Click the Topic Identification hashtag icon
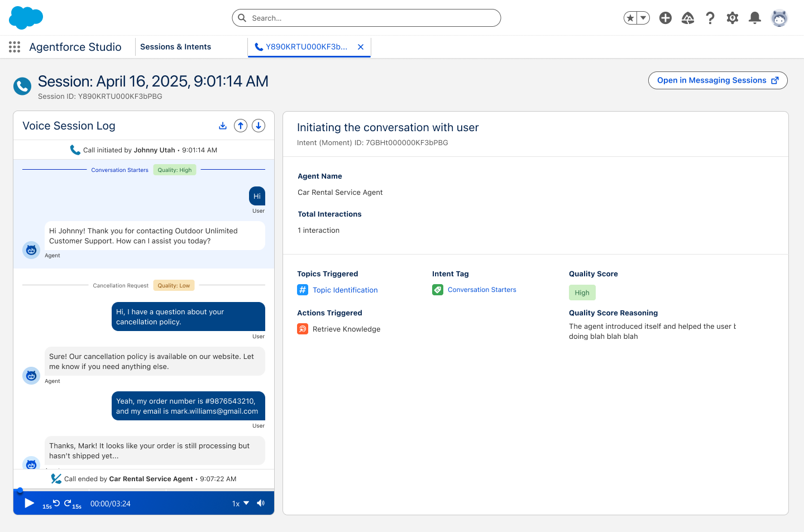The height and width of the screenshot is (532, 804). pos(303,290)
